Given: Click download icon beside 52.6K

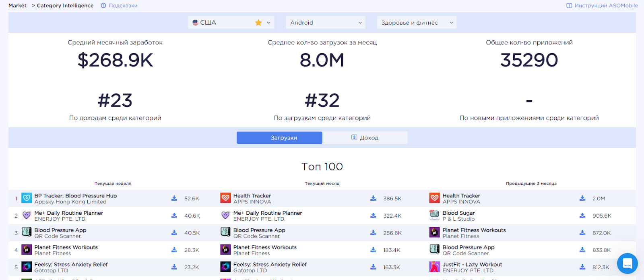Looking at the screenshot, I should [174, 198].
